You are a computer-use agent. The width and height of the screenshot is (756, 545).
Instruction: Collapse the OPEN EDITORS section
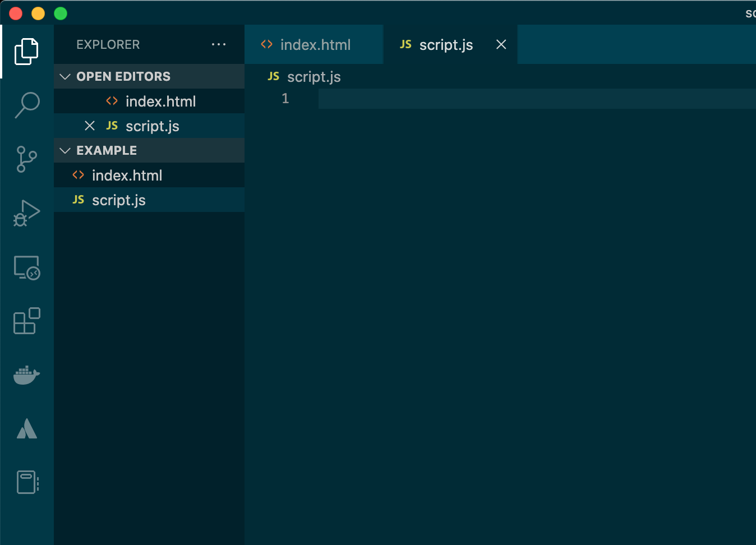click(64, 76)
